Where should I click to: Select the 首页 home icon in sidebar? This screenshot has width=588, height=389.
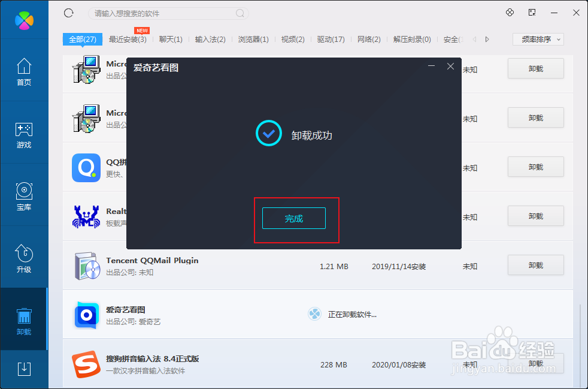24,67
